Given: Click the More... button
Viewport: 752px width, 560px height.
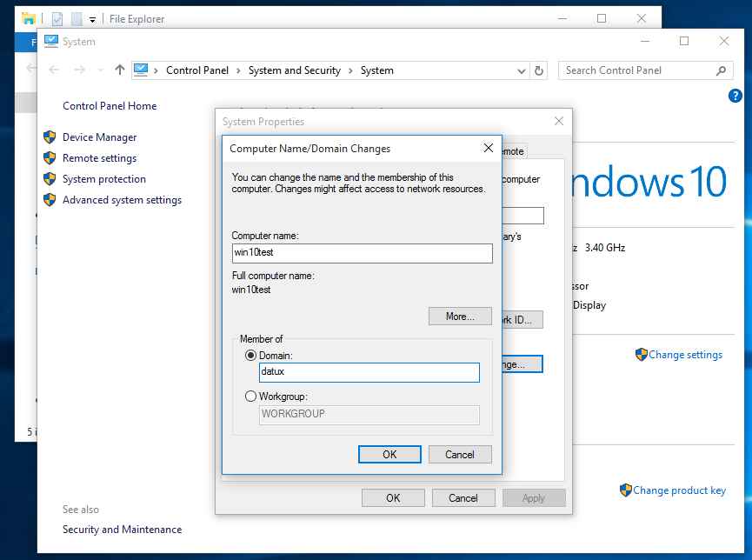Looking at the screenshot, I should click(460, 317).
